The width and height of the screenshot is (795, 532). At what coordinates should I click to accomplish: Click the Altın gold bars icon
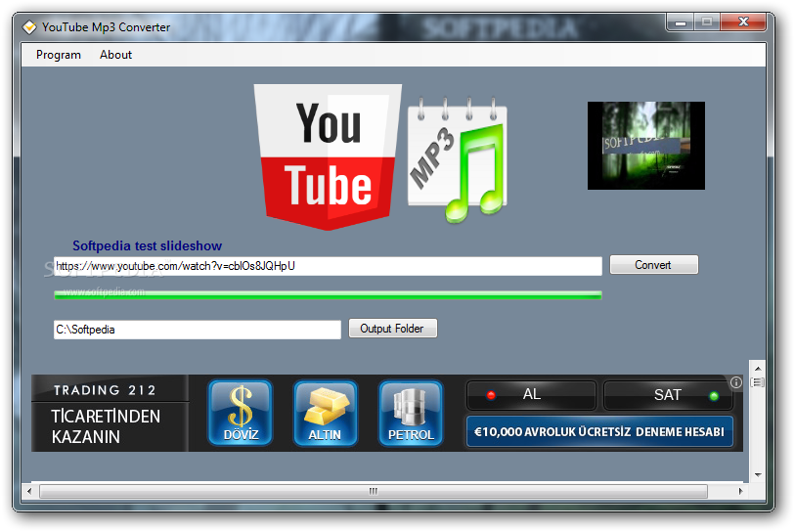tap(325, 414)
